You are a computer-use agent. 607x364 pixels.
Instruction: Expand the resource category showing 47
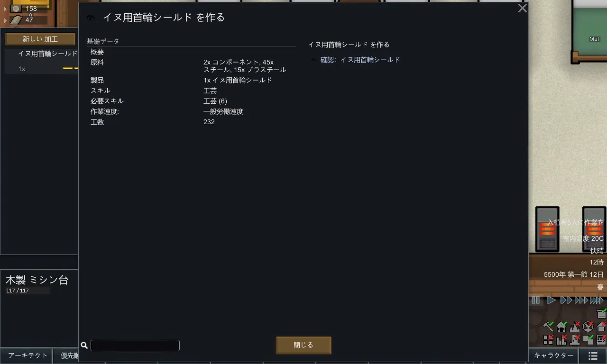tap(5, 20)
